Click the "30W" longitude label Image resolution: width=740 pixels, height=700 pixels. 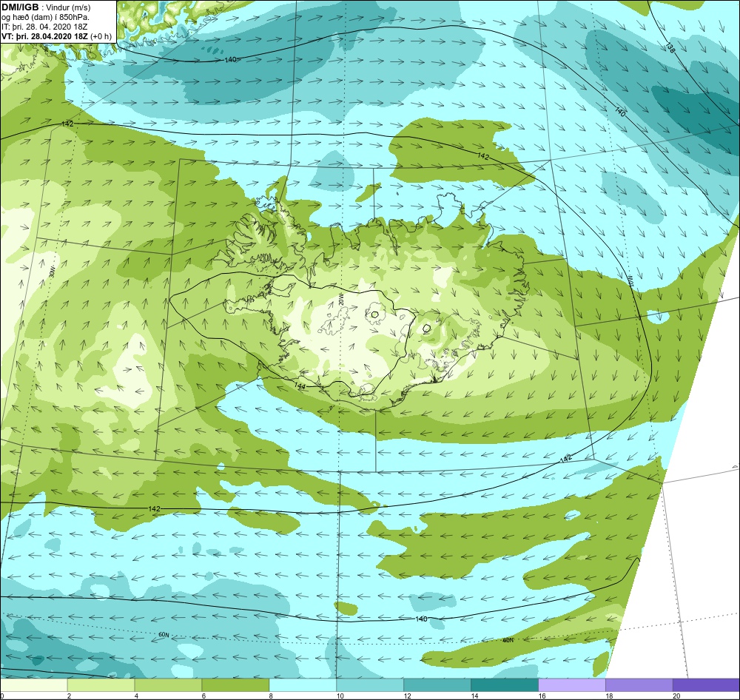52,272
